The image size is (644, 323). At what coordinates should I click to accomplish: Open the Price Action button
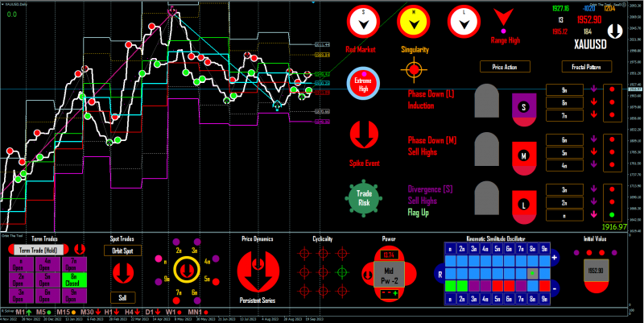505,67
